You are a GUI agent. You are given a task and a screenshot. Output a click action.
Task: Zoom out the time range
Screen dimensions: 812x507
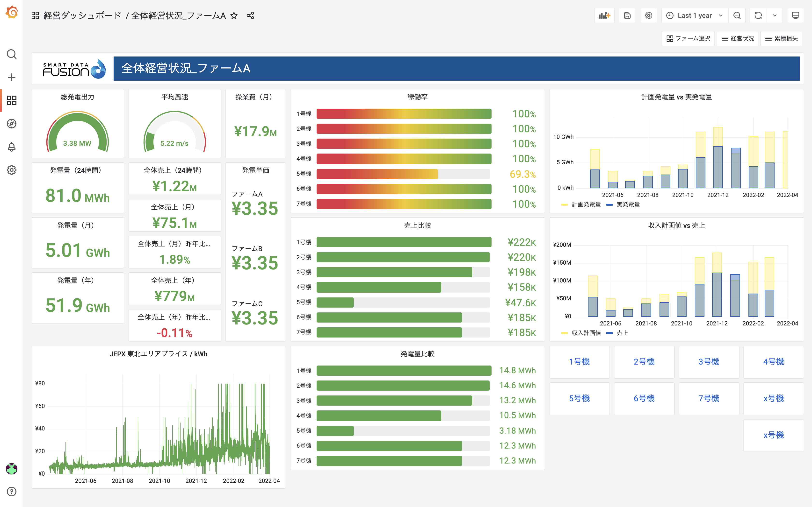(x=737, y=16)
